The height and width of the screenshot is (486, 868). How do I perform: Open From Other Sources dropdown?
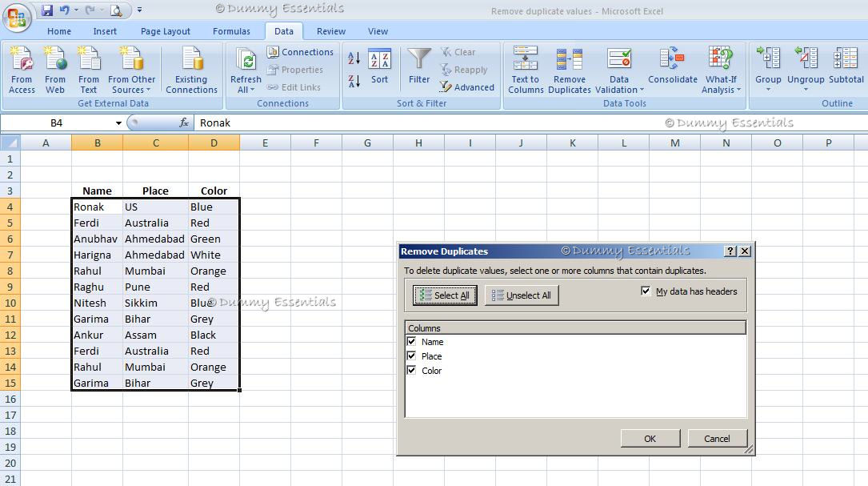(132, 85)
